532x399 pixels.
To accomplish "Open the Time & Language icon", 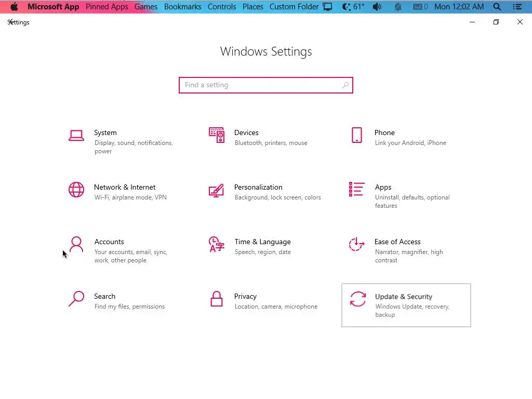I will click(217, 244).
